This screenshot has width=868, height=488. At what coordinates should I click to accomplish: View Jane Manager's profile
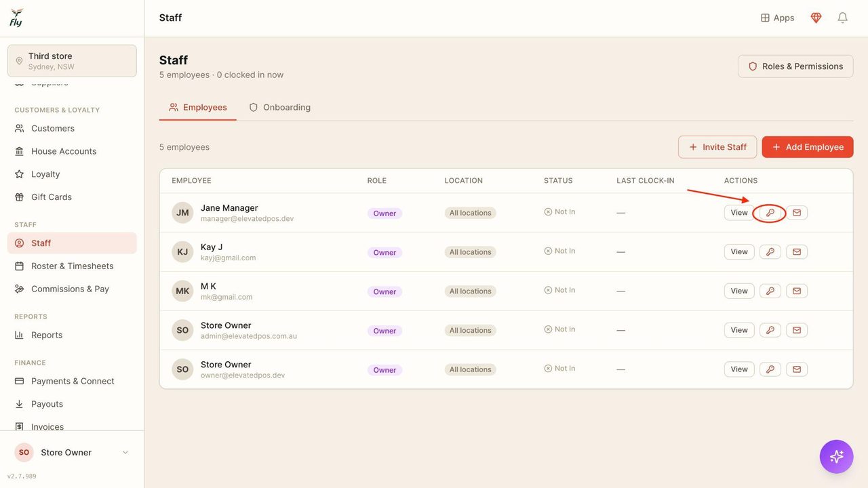[739, 213]
